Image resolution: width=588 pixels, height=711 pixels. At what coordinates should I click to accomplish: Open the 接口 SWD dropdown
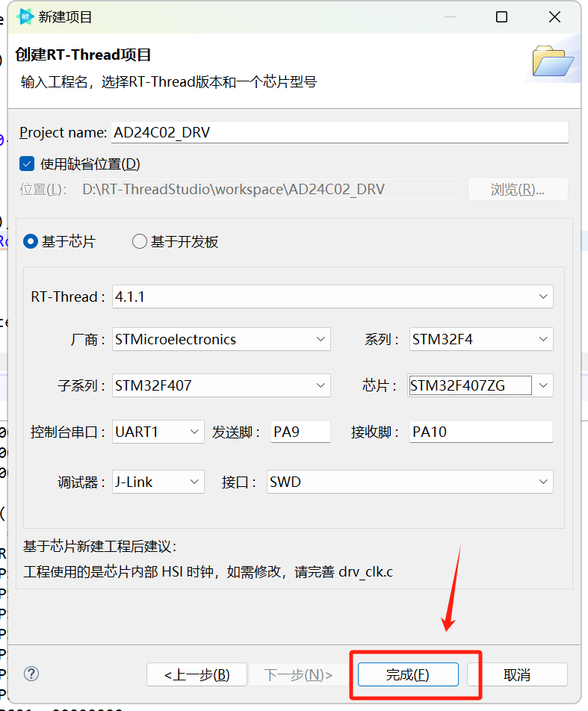[410, 482]
